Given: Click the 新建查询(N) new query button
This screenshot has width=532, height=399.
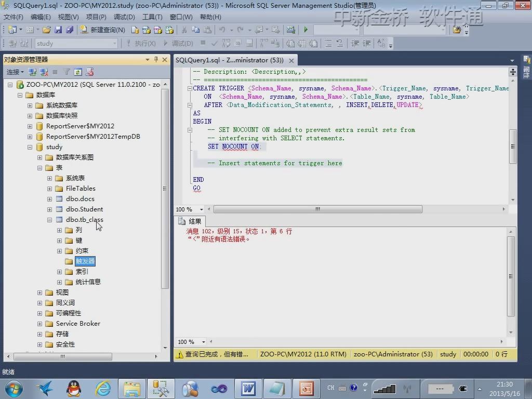Looking at the screenshot, I should pyautogui.click(x=102, y=30).
